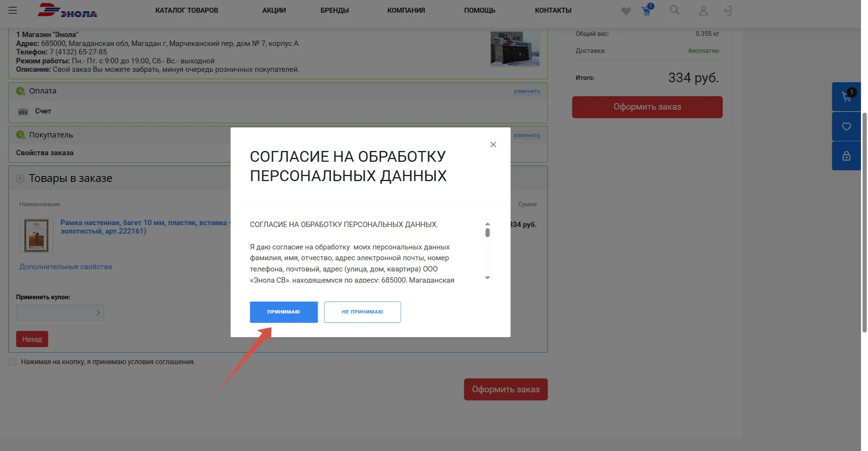Click the favorites heart icon in header
This screenshot has width=868, height=451.
tap(626, 11)
